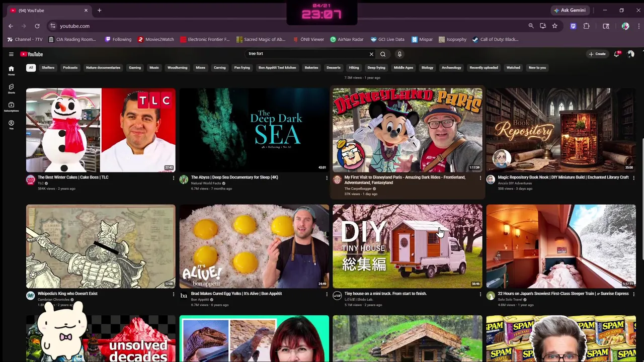Open the Isopsephy bookmark
This screenshot has height=362, width=644.
pyautogui.click(x=453, y=39)
